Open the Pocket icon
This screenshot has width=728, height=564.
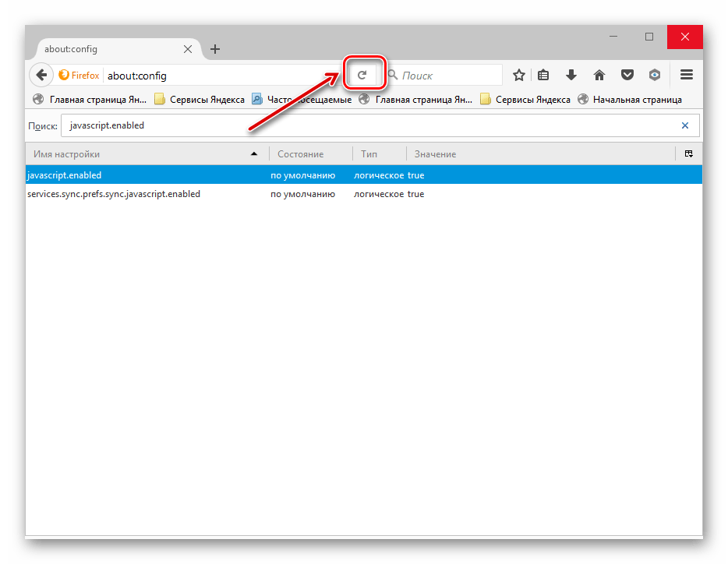pos(627,76)
